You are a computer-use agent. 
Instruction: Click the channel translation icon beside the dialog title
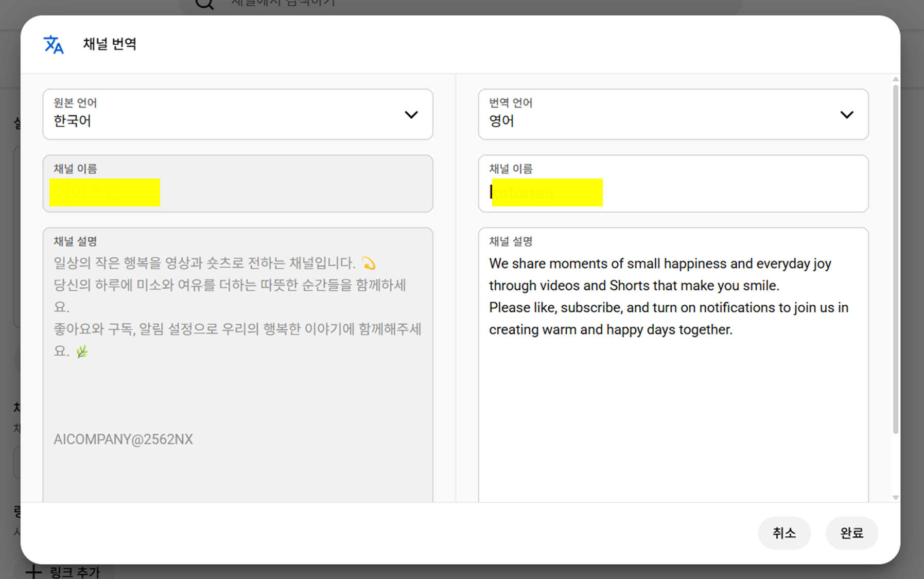pos(54,44)
